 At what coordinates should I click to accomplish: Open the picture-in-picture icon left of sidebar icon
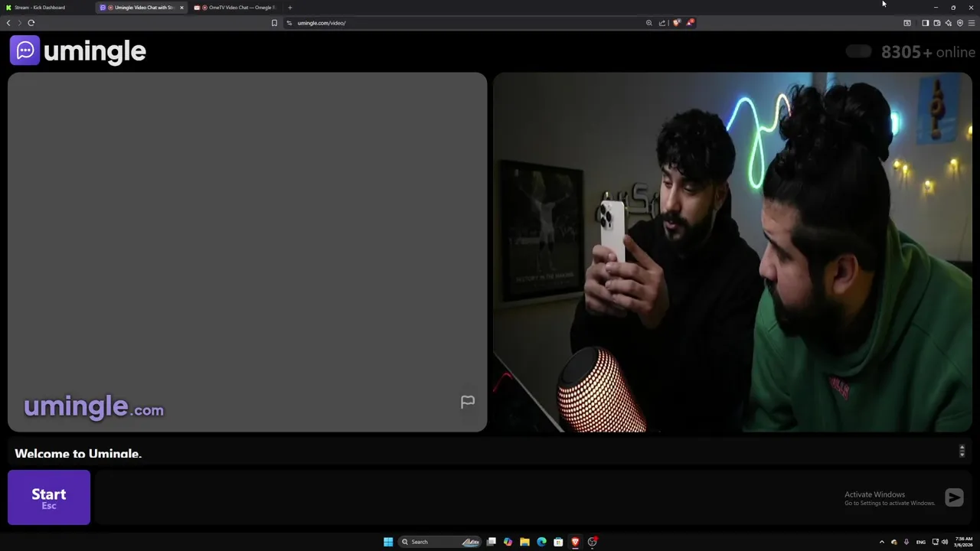[x=907, y=23]
